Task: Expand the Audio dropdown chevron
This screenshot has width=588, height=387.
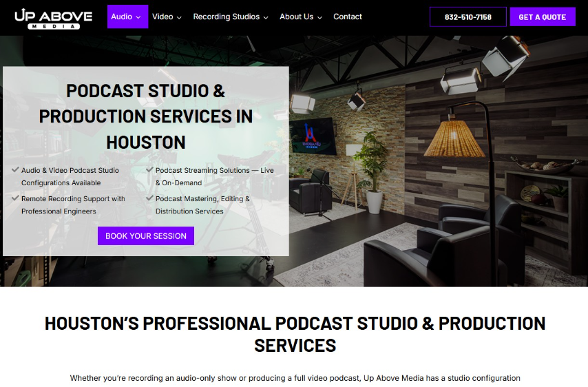Action: pos(138,17)
